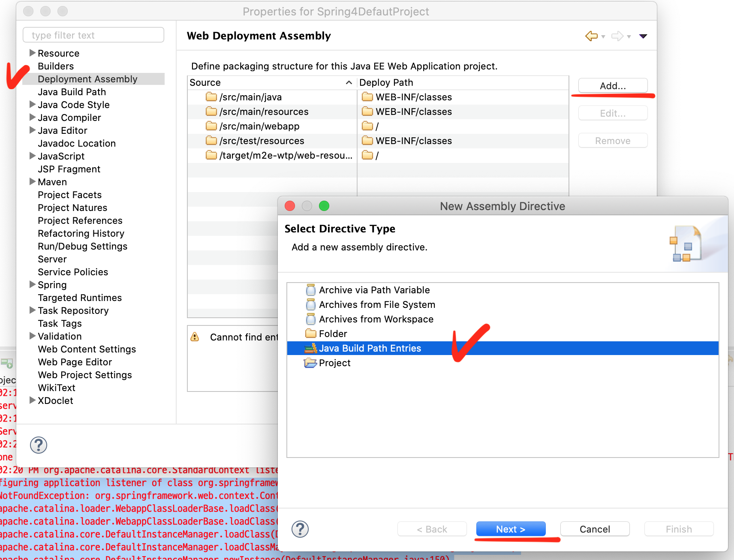Focus the type filter text field
This screenshot has width=734, height=560.
click(x=93, y=35)
